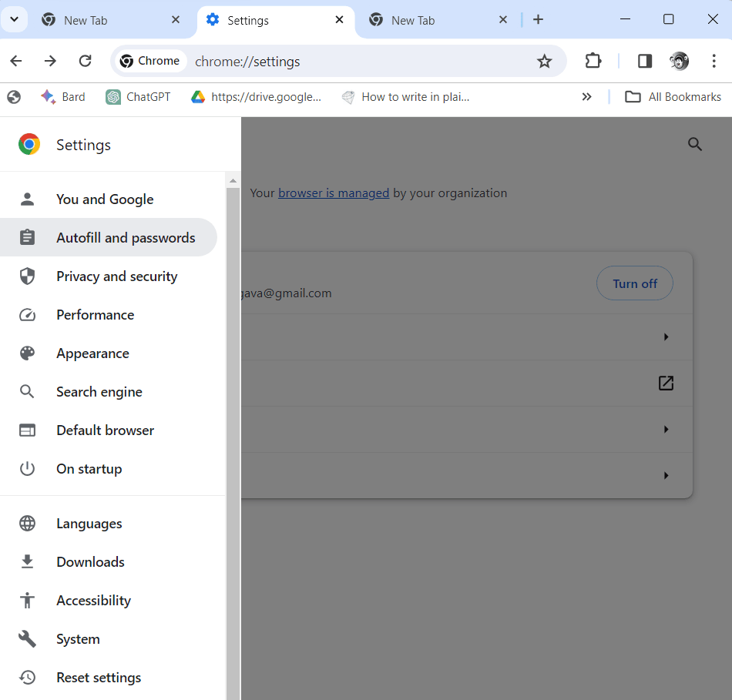Expand the first settings row chevron
Viewport: 732px width, 700px height.
coord(666,337)
